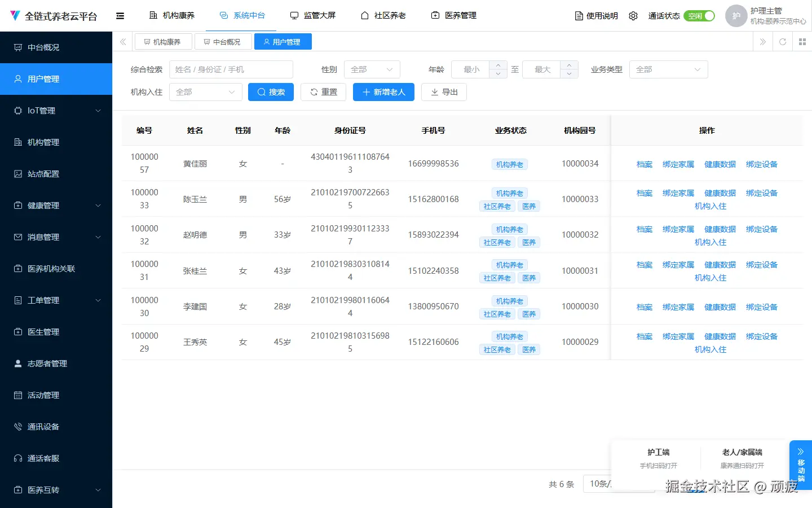Image resolution: width=812 pixels, height=508 pixels.
Task: Click the 重置 button
Action: pyautogui.click(x=323, y=92)
